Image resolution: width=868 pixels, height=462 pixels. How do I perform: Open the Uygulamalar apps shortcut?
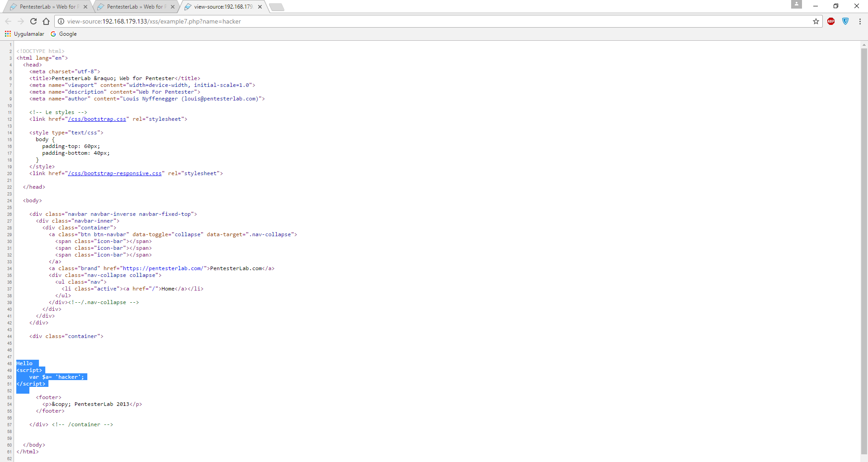click(x=24, y=34)
